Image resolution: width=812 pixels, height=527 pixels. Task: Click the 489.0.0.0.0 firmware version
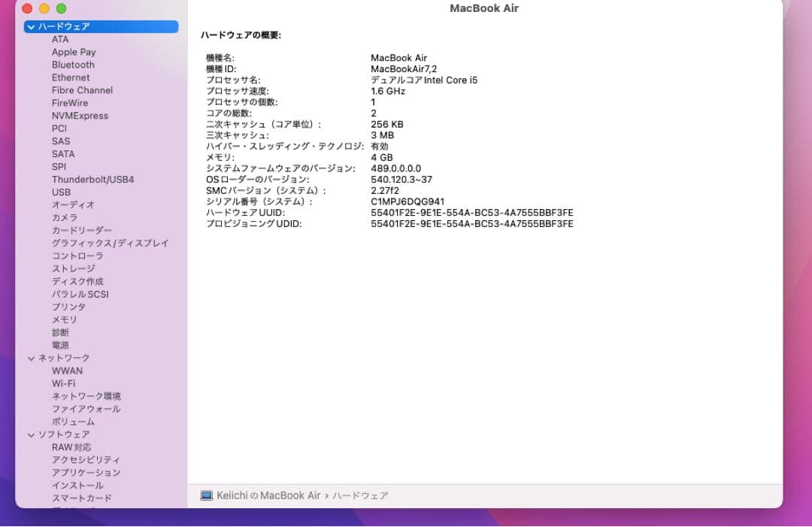point(395,168)
